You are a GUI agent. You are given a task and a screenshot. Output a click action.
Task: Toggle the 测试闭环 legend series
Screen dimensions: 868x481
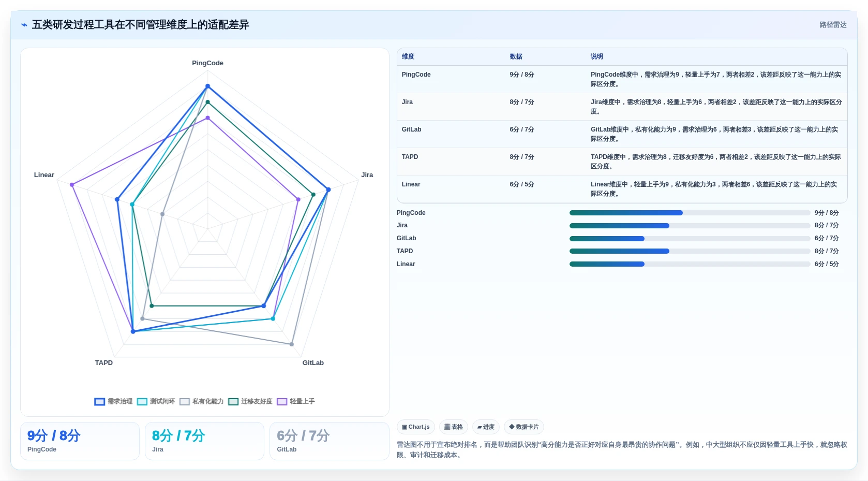pos(156,401)
